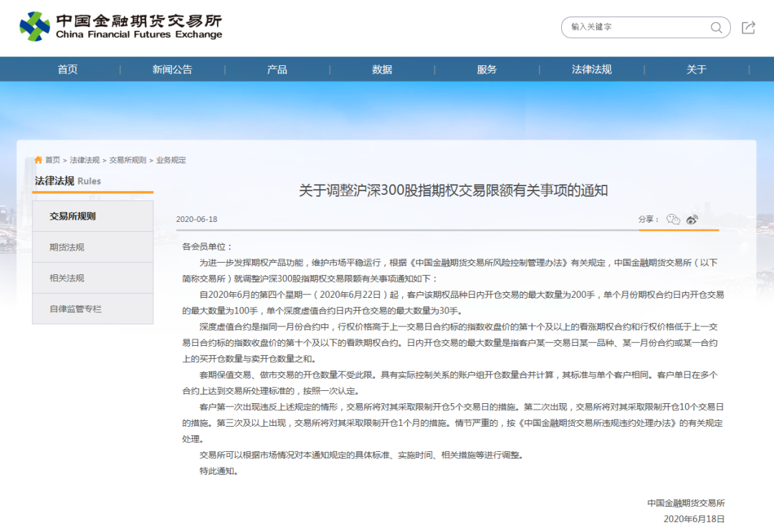Viewport: 774px width, 532px height.
Task: Click the China Financial Futures Exchange logo
Action: tap(121, 26)
